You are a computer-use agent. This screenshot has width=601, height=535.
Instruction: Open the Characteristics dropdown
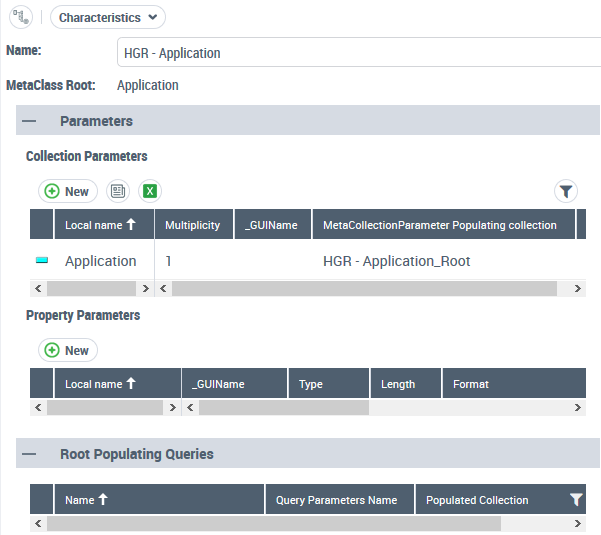tap(107, 17)
